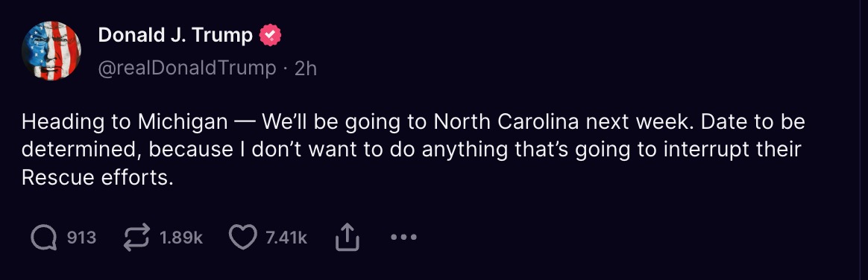The width and height of the screenshot is (868, 280).
Task: Click the ReTruth arrows icon
Action: coord(136,238)
